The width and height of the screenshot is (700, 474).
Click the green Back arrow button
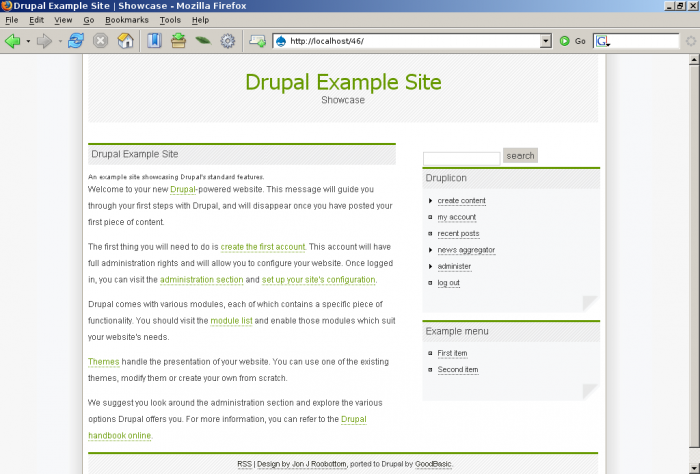[12, 41]
